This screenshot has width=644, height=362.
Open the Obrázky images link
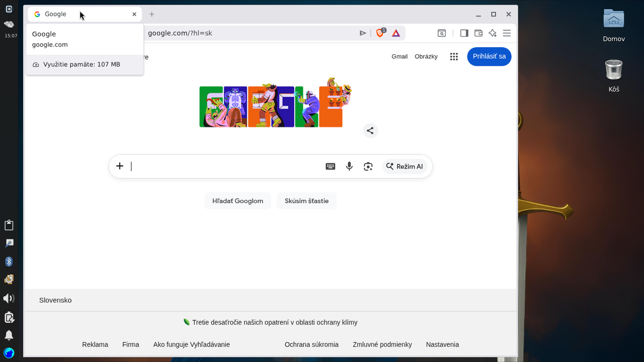coord(426,56)
